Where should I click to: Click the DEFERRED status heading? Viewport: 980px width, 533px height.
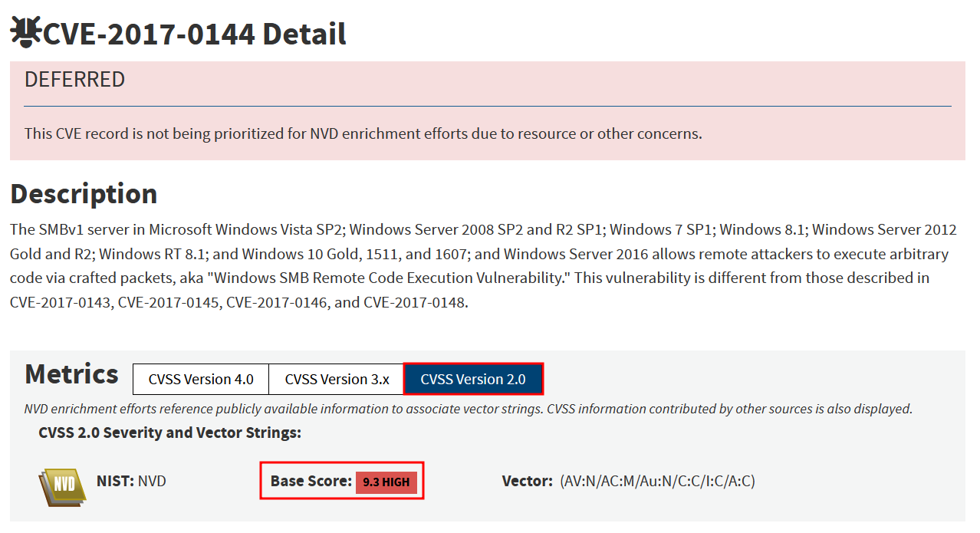74,80
